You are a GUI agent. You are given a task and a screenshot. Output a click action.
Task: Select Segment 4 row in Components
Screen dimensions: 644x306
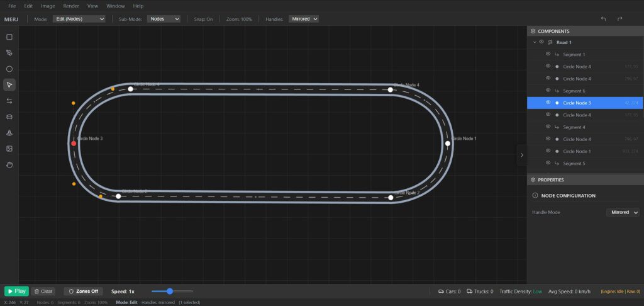(x=585, y=127)
